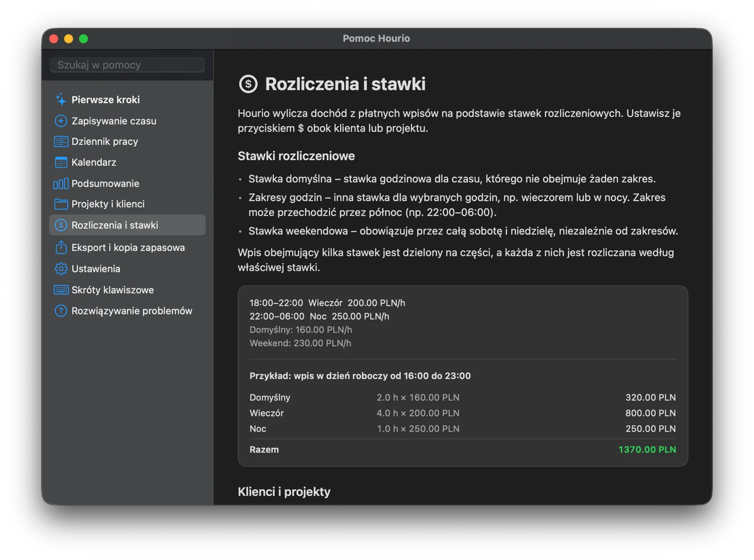754x560 pixels.
Task: Click the sparkle icon beside Pierwsze kroki
Action: pyautogui.click(x=61, y=99)
